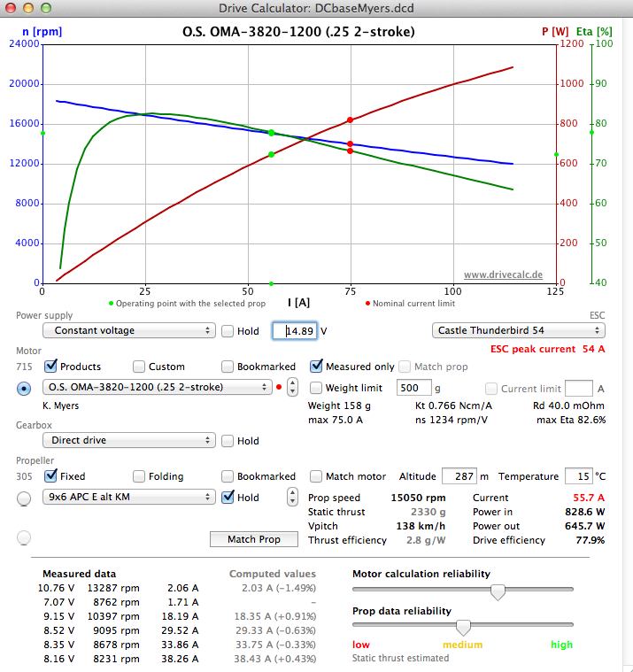Viewport: 633px width, 672px height.
Task: Enable the Match motor checkbox
Action: point(316,476)
